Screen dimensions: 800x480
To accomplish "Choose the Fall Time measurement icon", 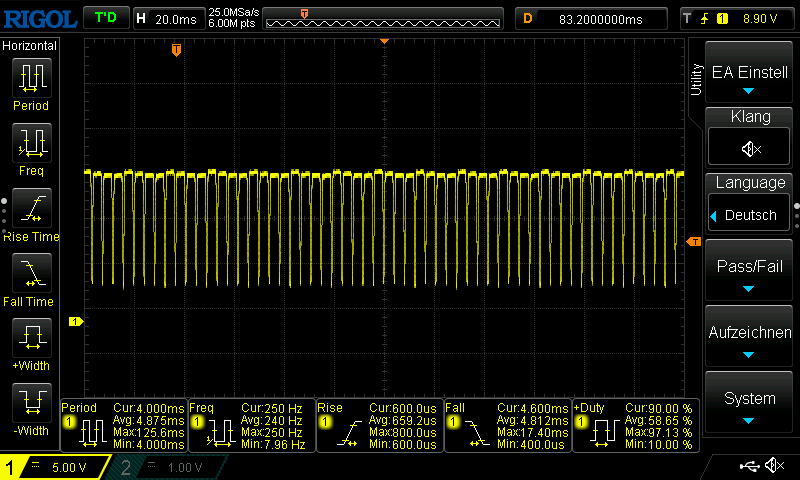I will point(31,272).
